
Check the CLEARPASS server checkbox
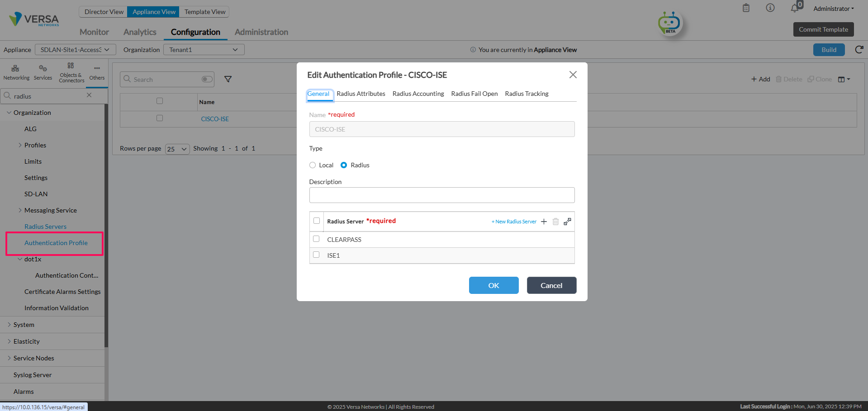point(316,239)
